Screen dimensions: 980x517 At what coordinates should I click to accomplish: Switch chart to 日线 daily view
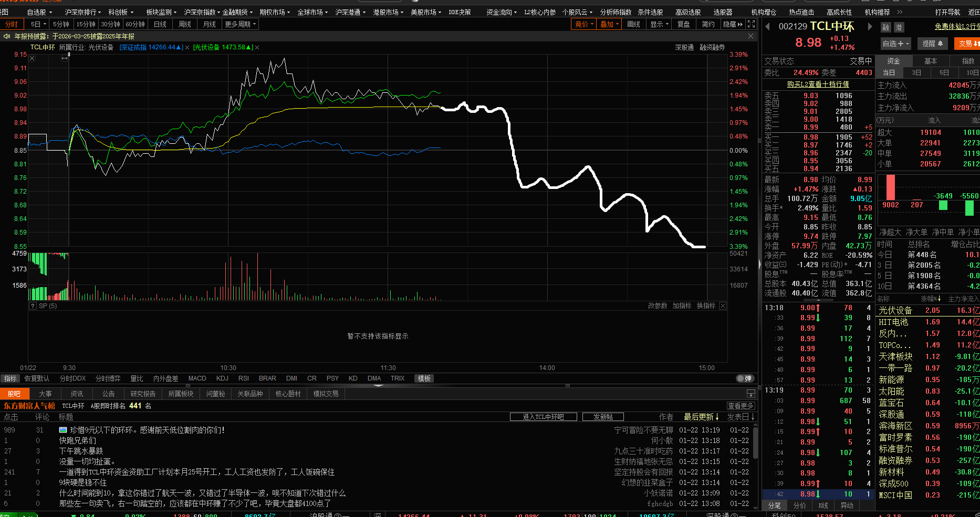tap(160, 24)
